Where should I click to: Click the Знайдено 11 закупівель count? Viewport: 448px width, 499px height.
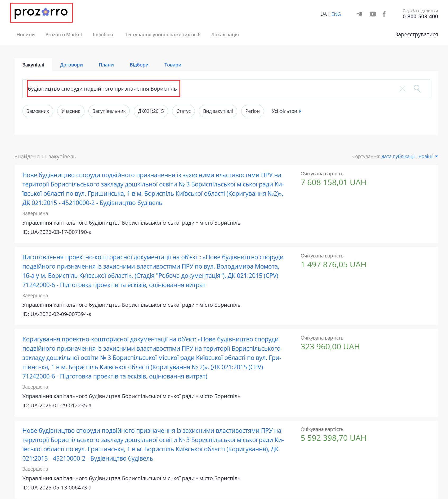pyautogui.click(x=45, y=157)
